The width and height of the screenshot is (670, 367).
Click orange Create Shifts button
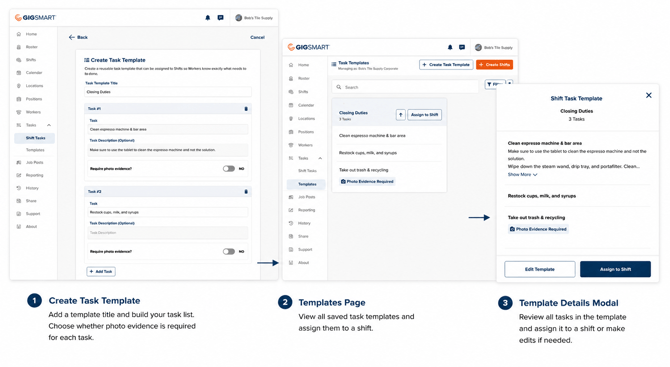(x=494, y=65)
